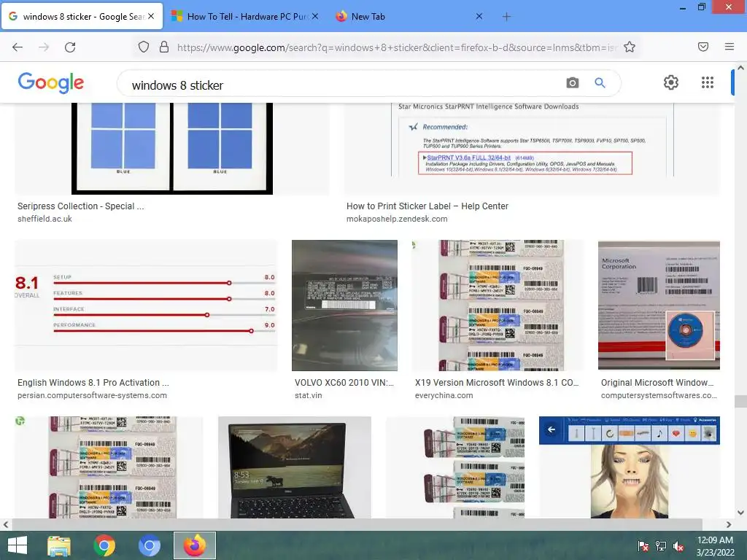Open a new tab with plus button
This screenshot has height=560, width=747.
pos(506,17)
